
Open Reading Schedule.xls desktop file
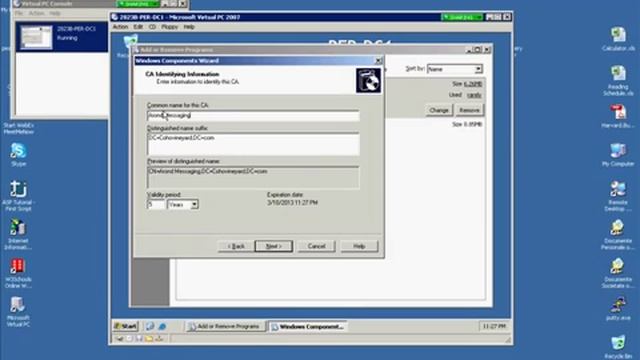point(618,80)
